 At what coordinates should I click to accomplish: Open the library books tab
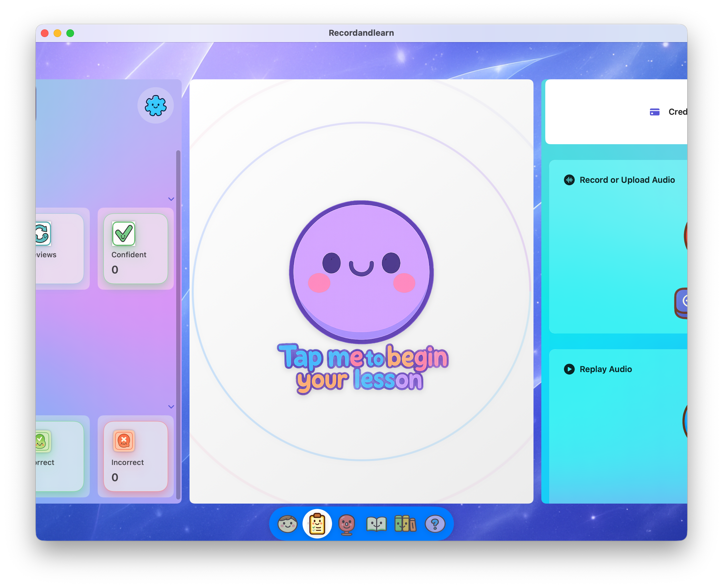coord(405,524)
